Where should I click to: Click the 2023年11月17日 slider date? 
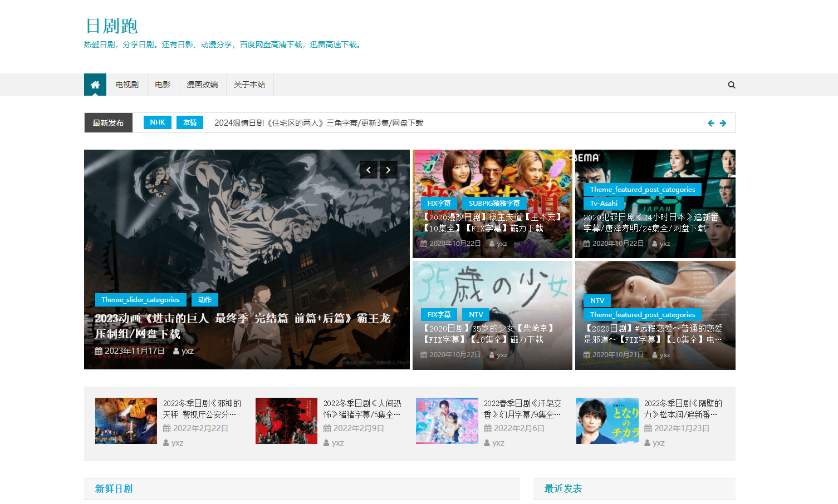pos(130,351)
